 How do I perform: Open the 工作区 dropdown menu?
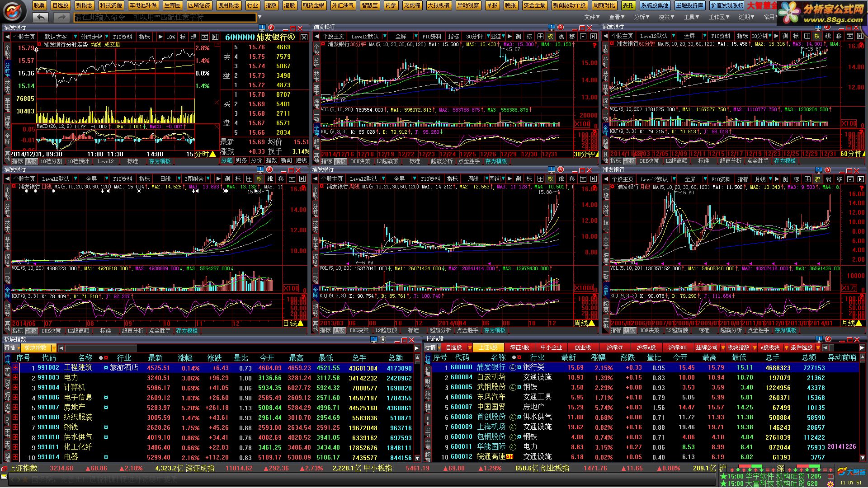[719, 17]
